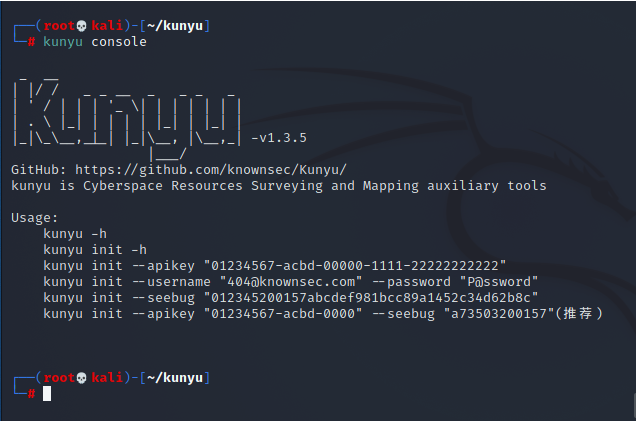The height and width of the screenshot is (421, 636).
Task: Click the 'kunyu -h' usage line
Action: click(75, 234)
